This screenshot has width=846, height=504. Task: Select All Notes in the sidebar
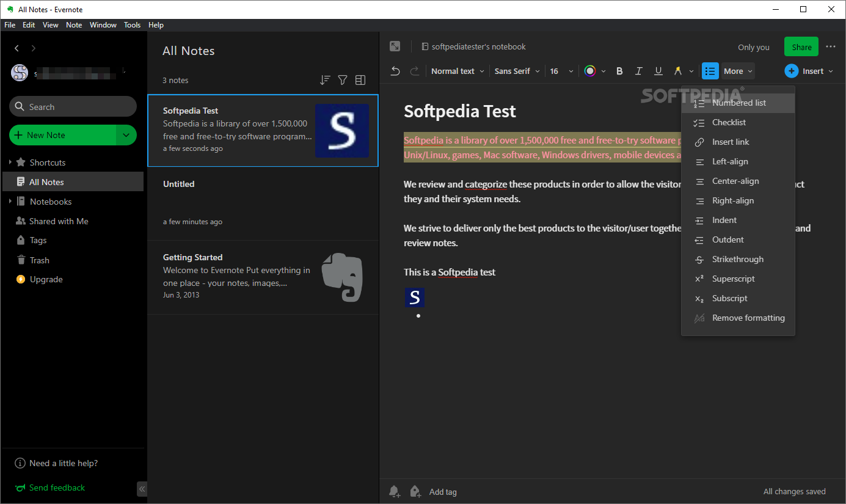point(73,182)
